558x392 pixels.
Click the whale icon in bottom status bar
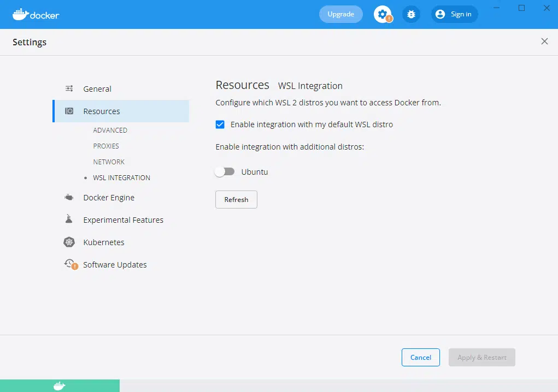coord(60,385)
